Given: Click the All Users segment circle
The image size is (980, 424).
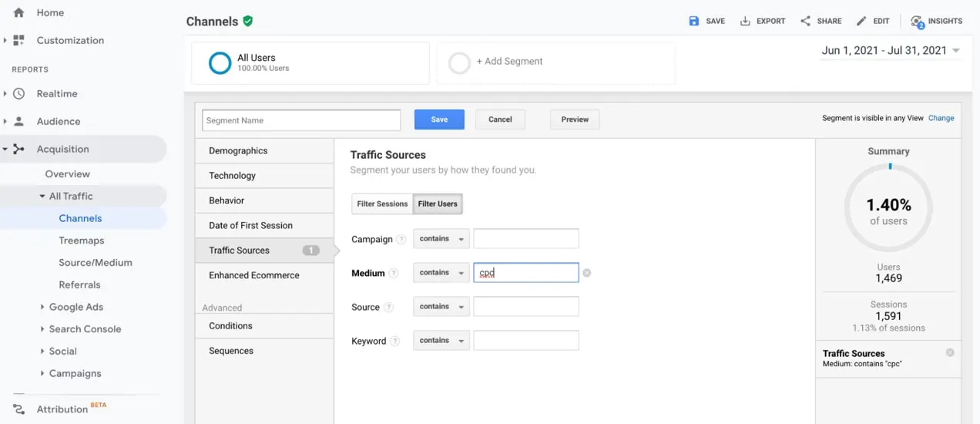Looking at the screenshot, I should tap(220, 63).
